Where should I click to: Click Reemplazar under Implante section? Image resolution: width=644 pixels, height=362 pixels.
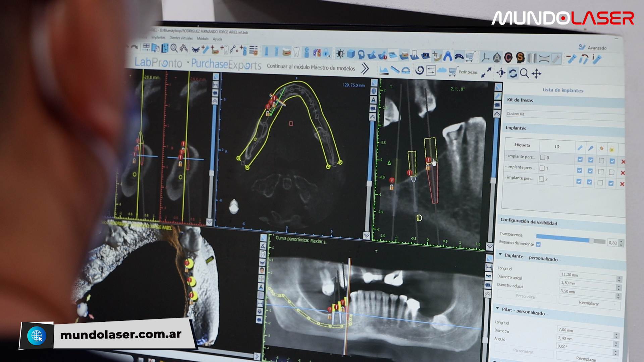click(589, 303)
